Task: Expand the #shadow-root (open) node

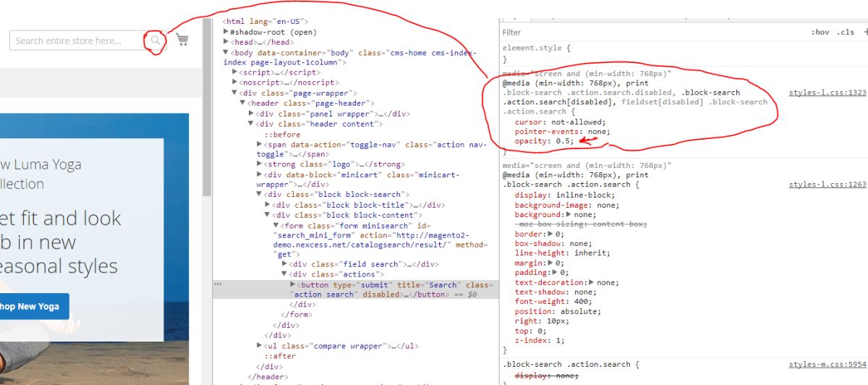Action: pyautogui.click(x=226, y=33)
